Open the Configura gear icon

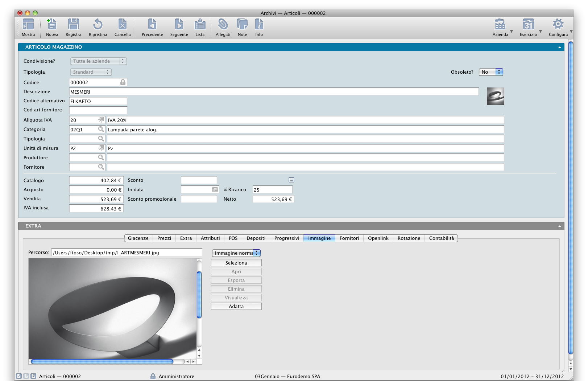[558, 25]
